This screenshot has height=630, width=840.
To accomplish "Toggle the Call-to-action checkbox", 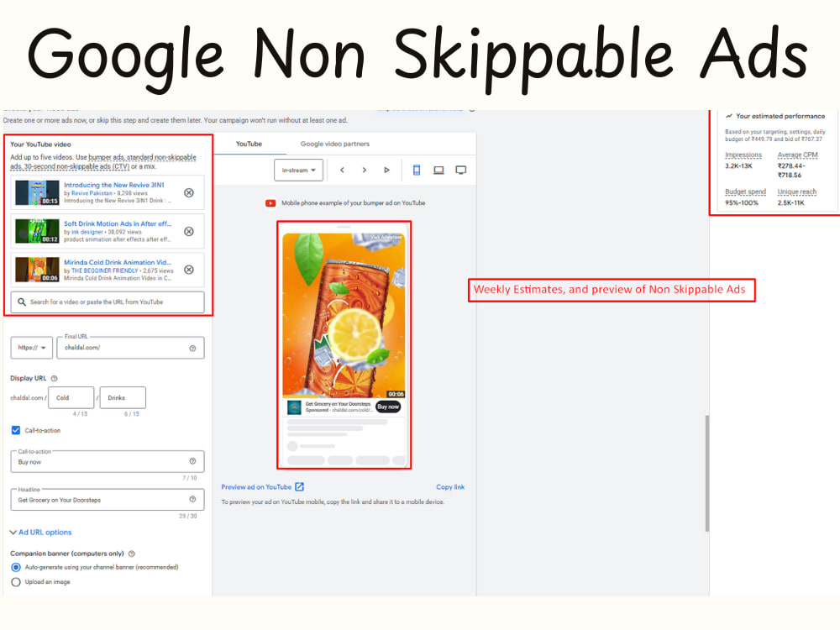I will coord(16,430).
